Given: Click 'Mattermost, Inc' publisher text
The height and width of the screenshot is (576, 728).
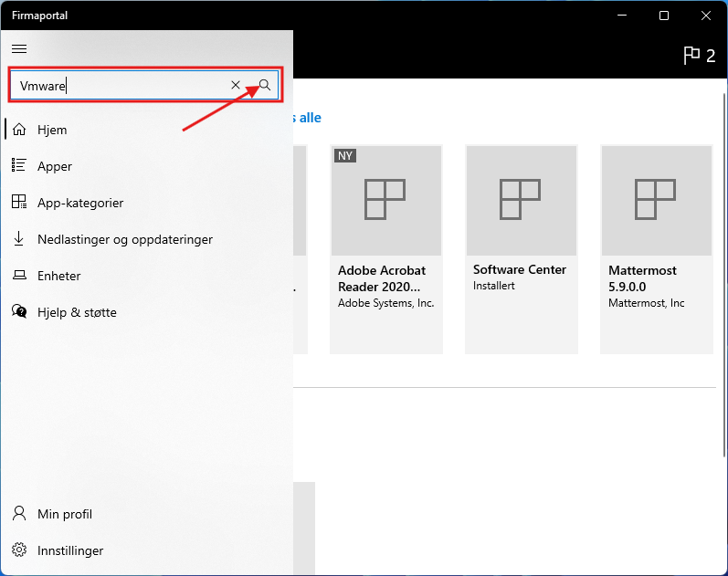Looking at the screenshot, I should click(x=647, y=303).
